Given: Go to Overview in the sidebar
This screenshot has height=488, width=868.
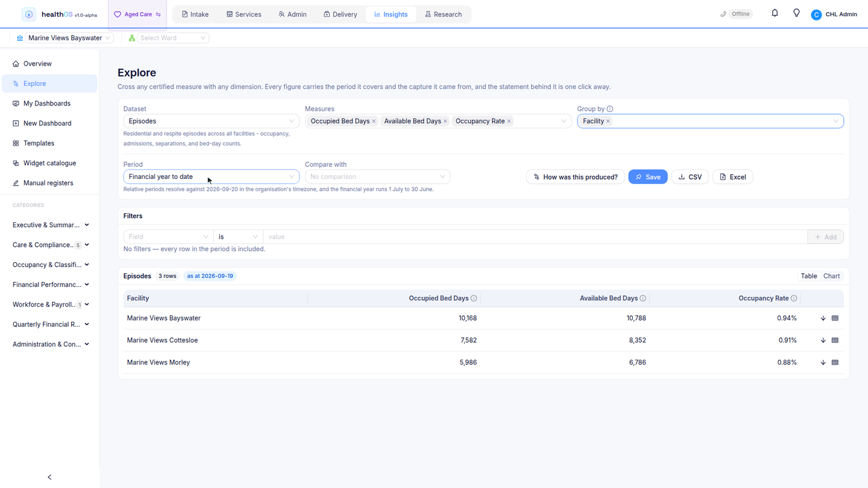Looking at the screenshot, I should [x=49, y=64].
